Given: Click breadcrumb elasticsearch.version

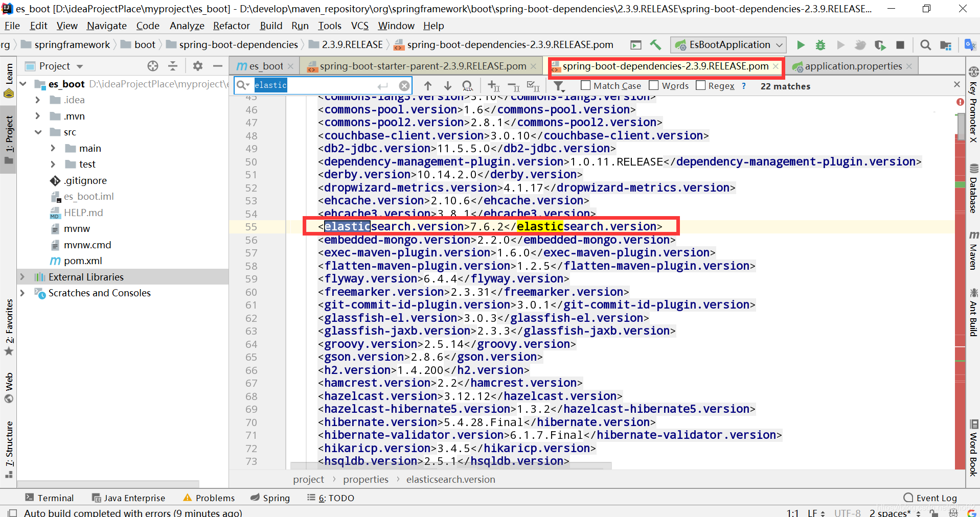Looking at the screenshot, I should click(450, 479).
